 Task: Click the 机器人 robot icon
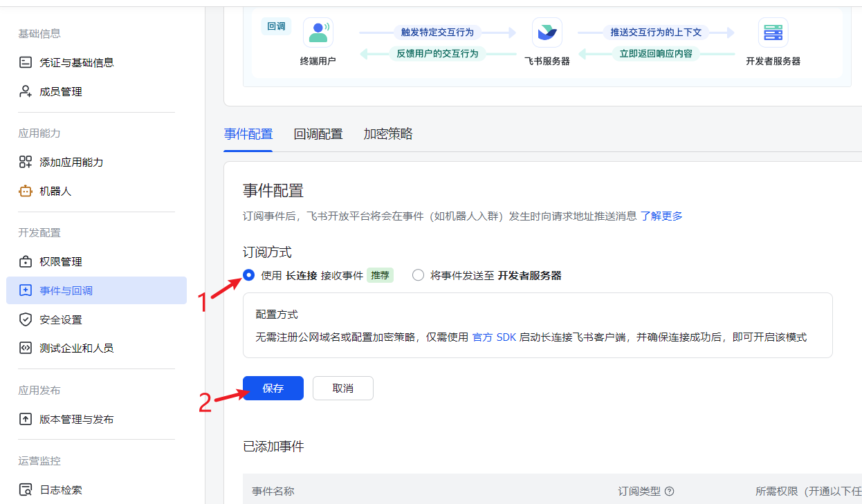coord(26,192)
